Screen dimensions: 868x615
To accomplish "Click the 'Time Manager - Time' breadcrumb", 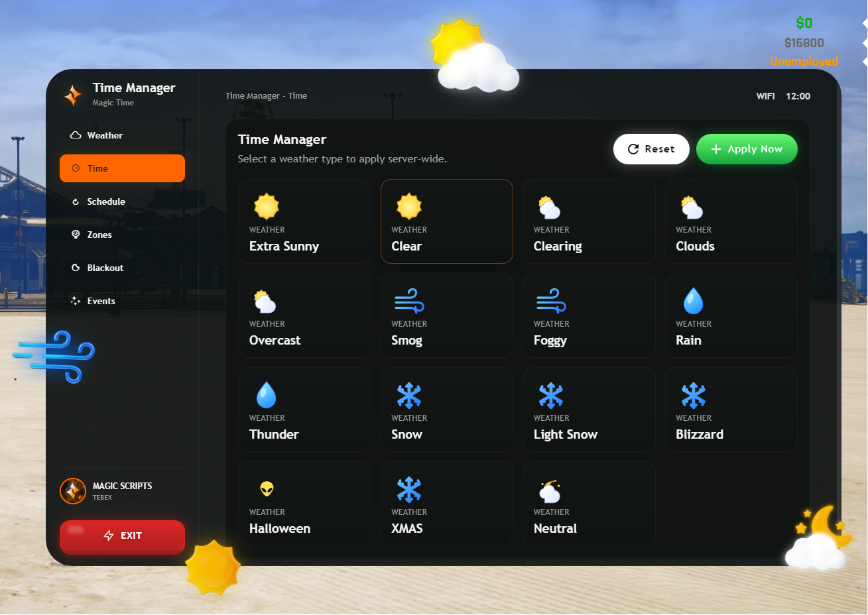I will pos(266,95).
